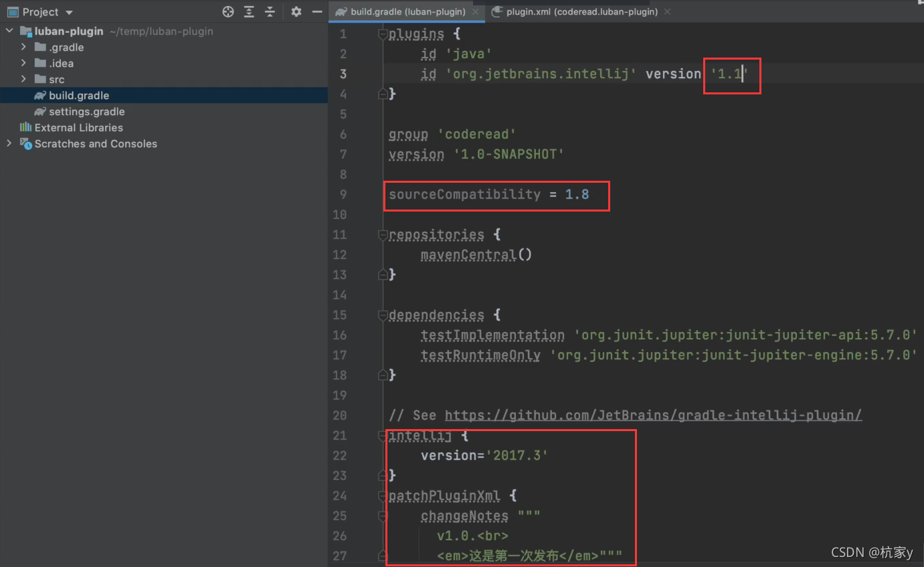This screenshot has height=567, width=924.
Task: Click '1.0-SNAPSHOT' version string
Action: (509, 154)
